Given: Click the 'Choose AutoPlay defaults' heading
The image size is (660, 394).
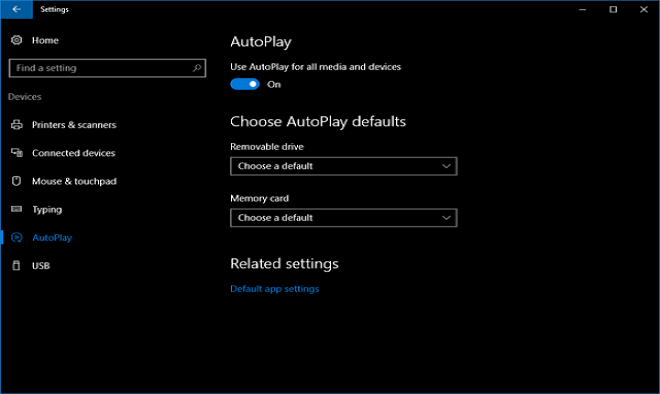Looking at the screenshot, I should click(x=318, y=122).
